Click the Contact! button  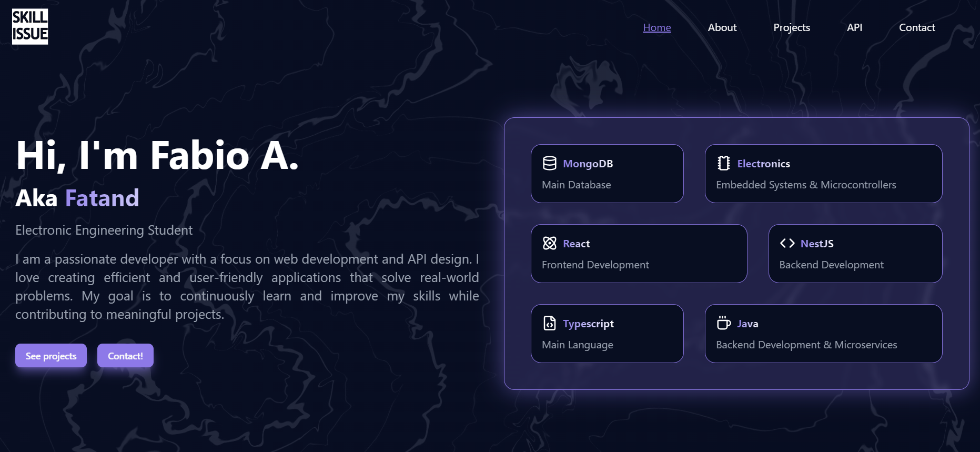125,356
